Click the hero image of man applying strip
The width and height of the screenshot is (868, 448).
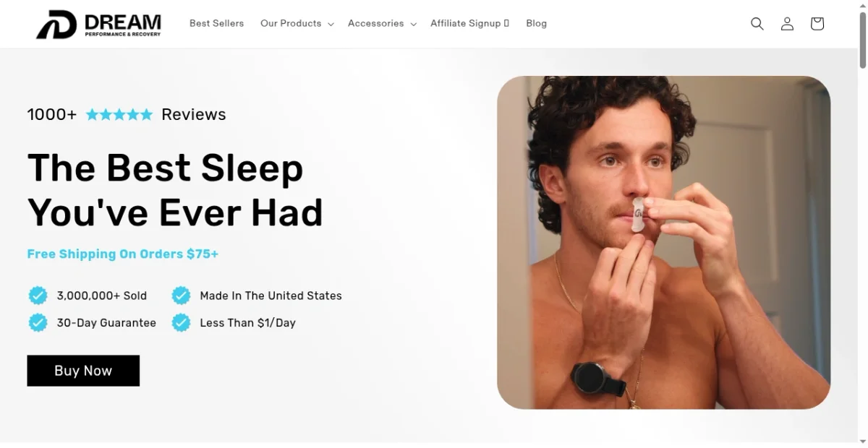pyautogui.click(x=663, y=243)
